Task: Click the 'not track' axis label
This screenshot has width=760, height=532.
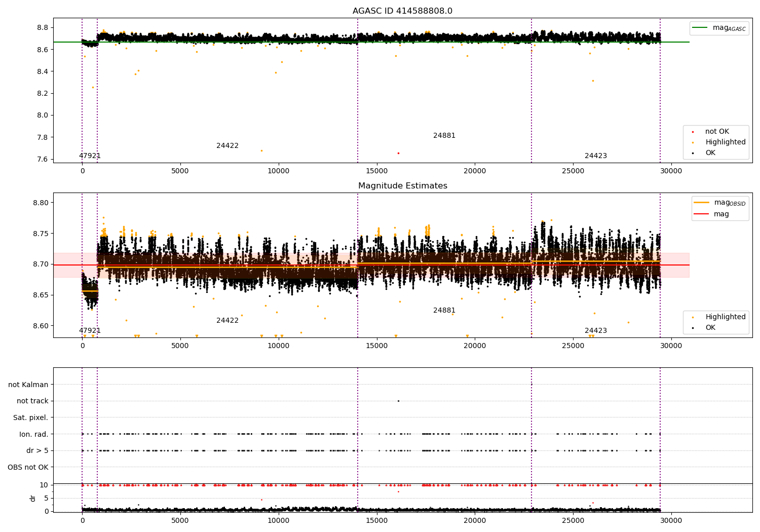Action: [32, 401]
